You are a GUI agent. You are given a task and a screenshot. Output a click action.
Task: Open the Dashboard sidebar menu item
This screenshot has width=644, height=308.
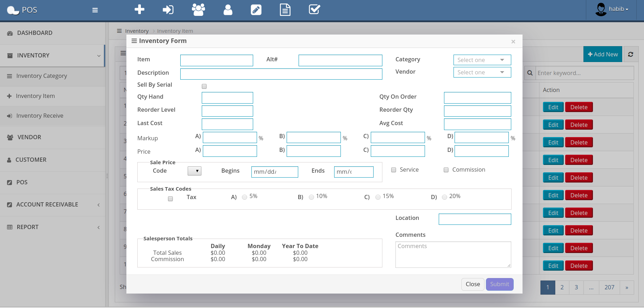(x=35, y=33)
